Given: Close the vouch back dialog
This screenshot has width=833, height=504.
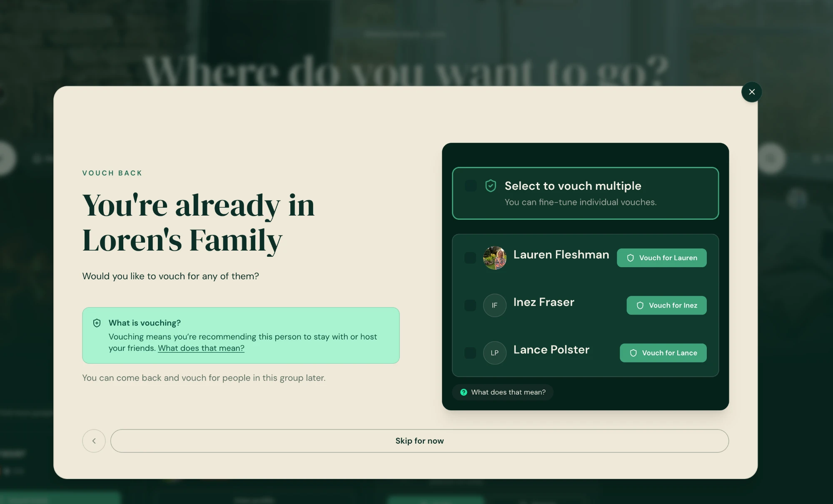Looking at the screenshot, I should tap(751, 92).
